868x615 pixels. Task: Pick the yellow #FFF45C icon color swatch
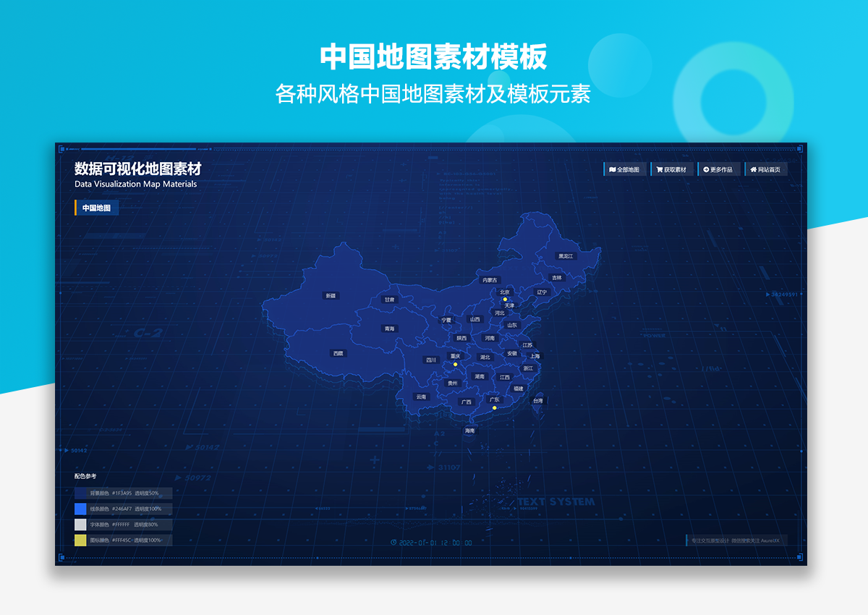80,540
